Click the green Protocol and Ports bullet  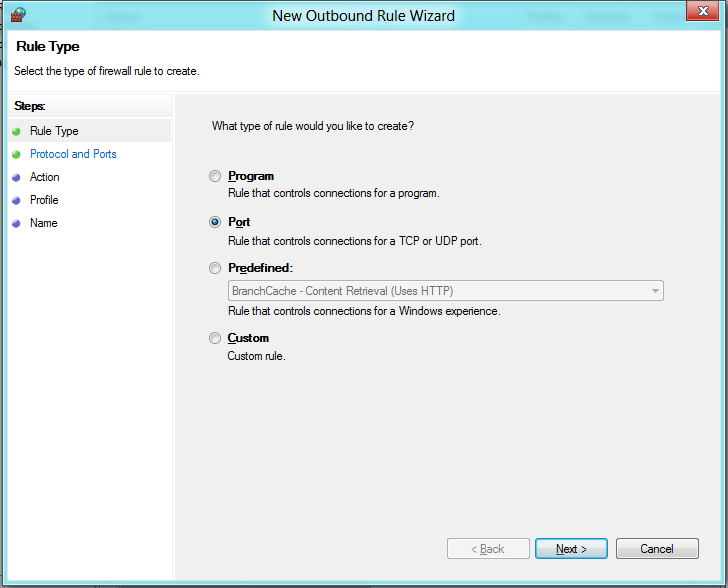point(16,154)
